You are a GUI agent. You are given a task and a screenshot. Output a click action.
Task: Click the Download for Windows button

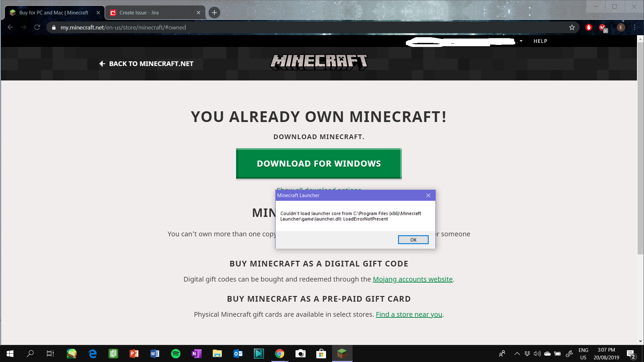point(319,164)
